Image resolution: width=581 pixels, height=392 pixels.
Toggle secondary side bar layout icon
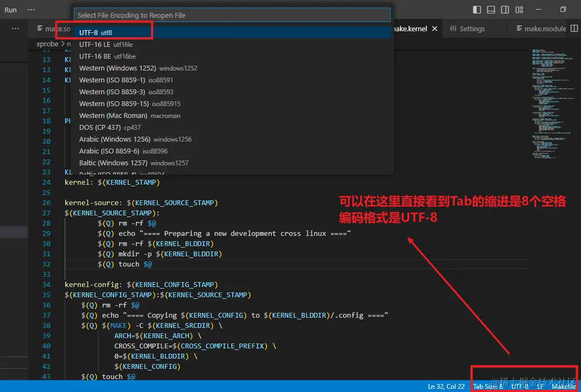(505, 10)
